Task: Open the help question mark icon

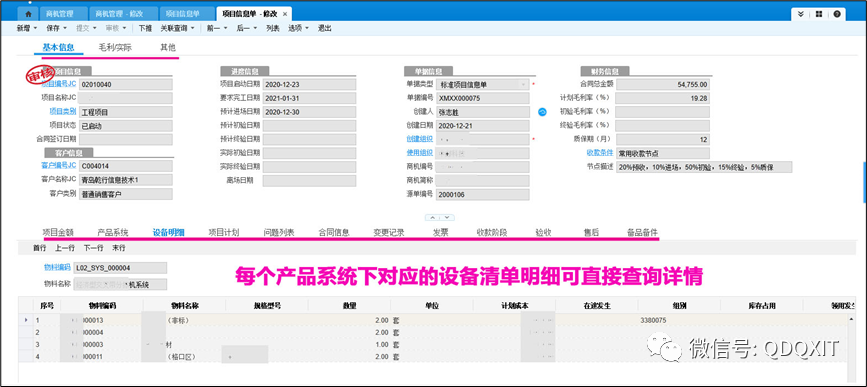Action: click(837, 14)
